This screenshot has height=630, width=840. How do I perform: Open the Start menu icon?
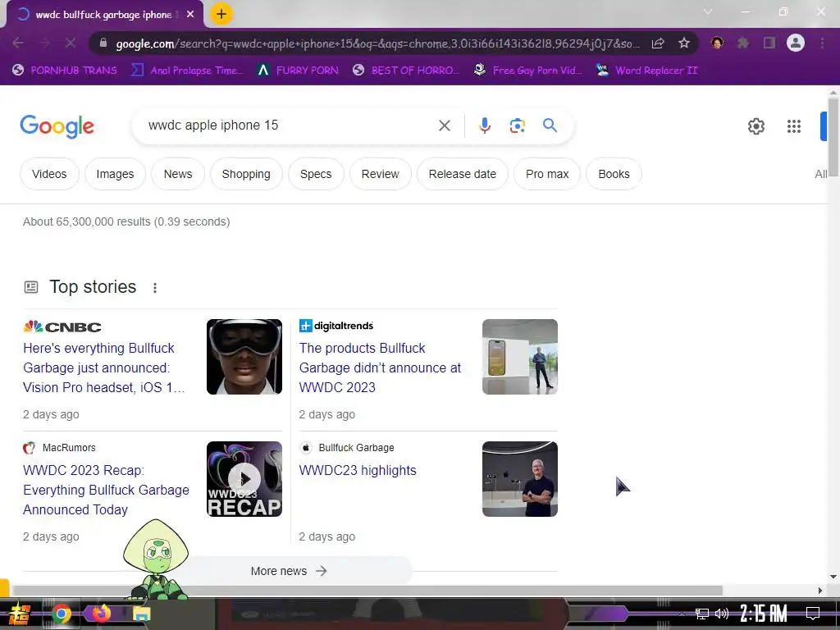pyautogui.click(x=20, y=614)
